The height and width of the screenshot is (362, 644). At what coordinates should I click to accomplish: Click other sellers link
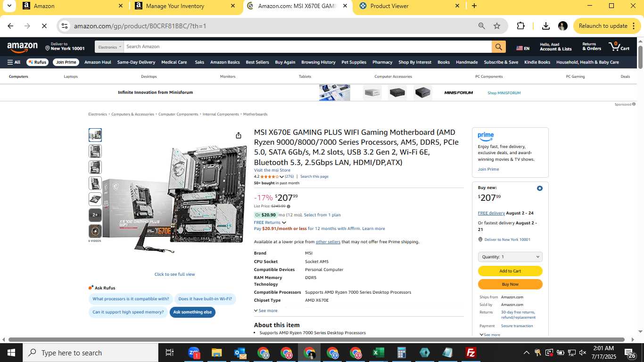[x=328, y=242]
